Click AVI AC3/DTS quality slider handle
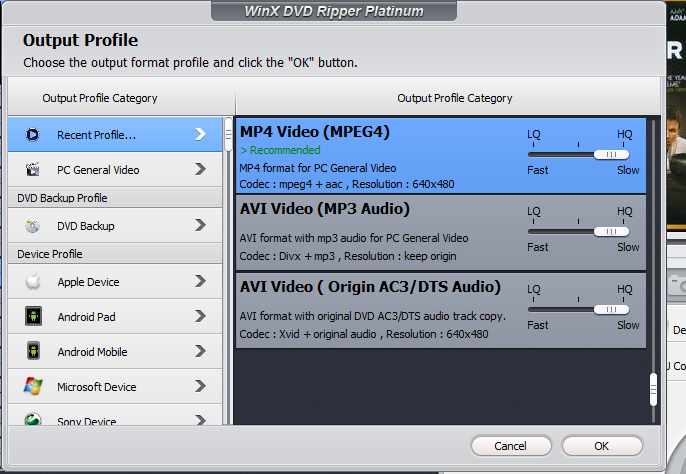This screenshot has height=474, width=686. point(612,309)
